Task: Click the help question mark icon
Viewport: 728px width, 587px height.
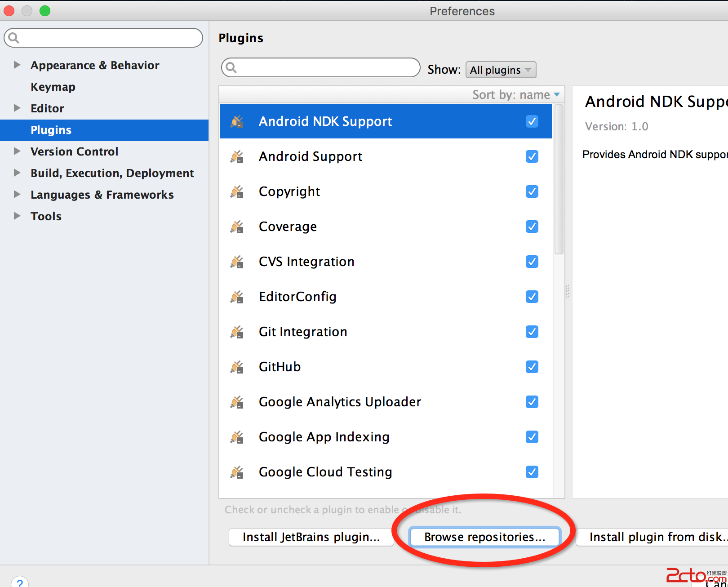Action: pos(20,583)
